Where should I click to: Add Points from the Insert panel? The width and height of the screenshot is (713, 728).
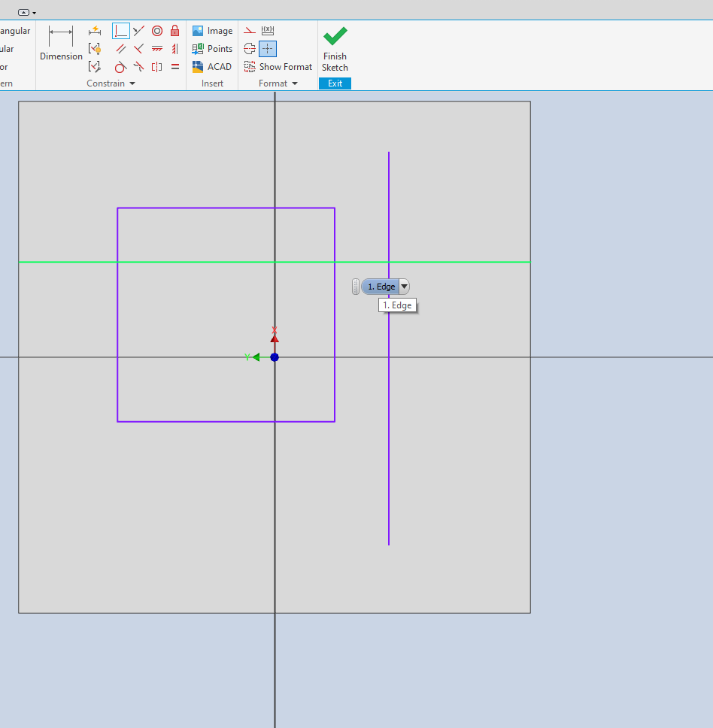tap(211, 48)
